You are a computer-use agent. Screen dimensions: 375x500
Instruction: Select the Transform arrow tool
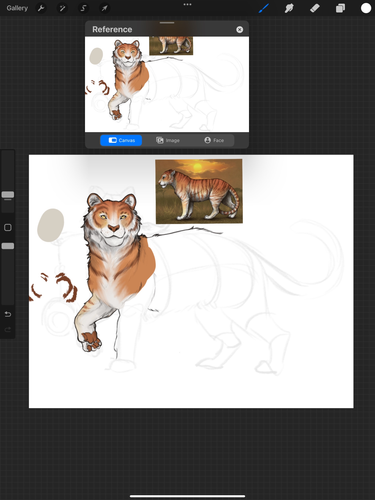105,8
